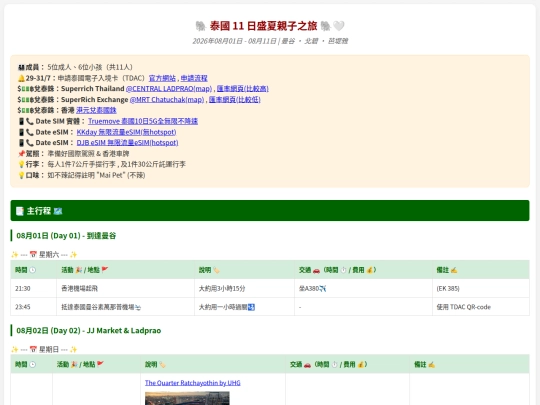Click the (EK 385) remark cell
This screenshot has height=405, width=540.
pyautogui.click(x=481, y=288)
